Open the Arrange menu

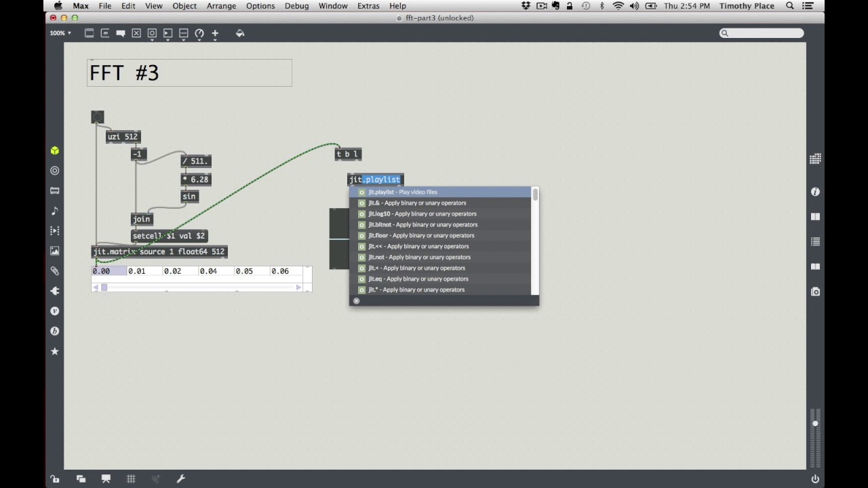click(x=222, y=6)
